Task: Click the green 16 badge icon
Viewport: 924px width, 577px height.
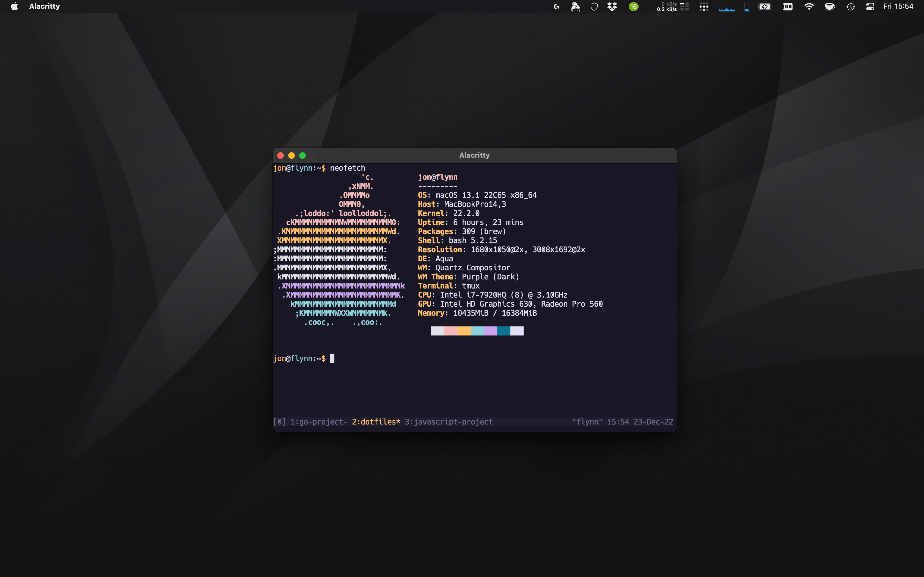Action: [x=633, y=7]
